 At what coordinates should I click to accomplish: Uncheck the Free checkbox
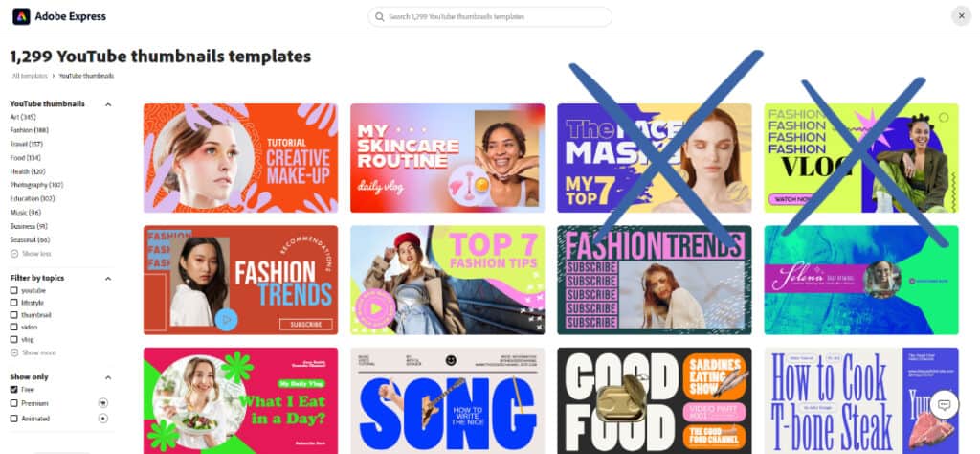tap(14, 390)
